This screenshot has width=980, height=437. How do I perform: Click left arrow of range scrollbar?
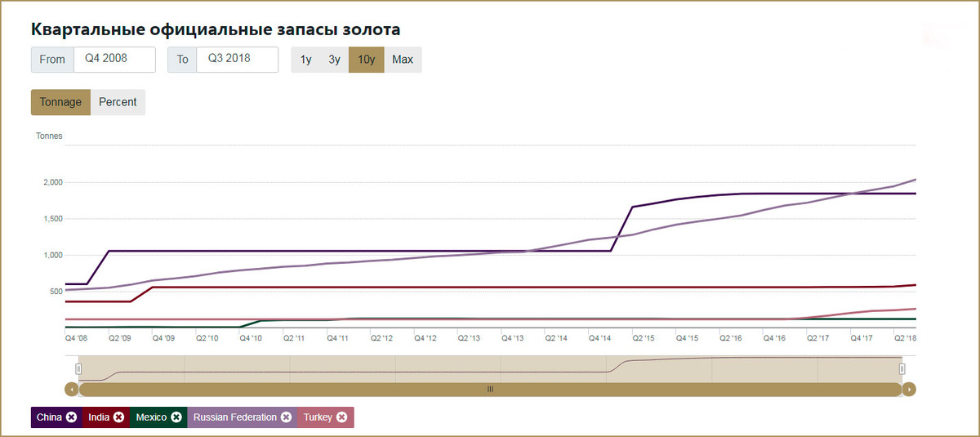coord(71,390)
